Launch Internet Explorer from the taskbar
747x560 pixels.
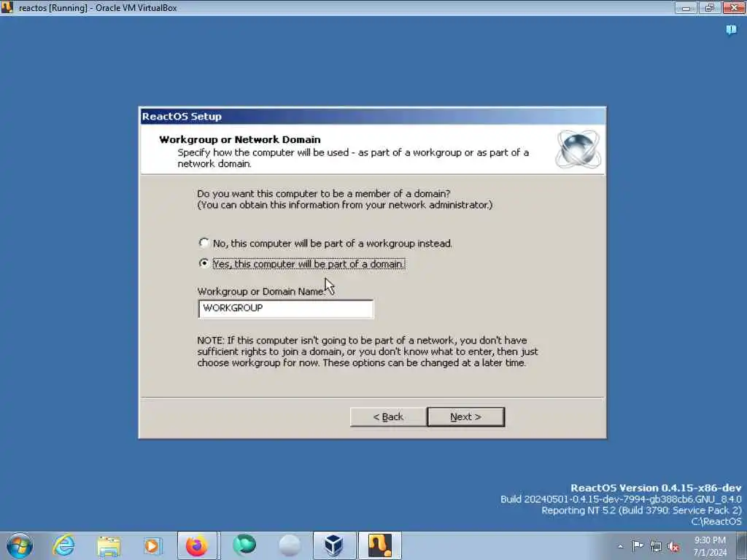pyautogui.click(x=63, y=545)
